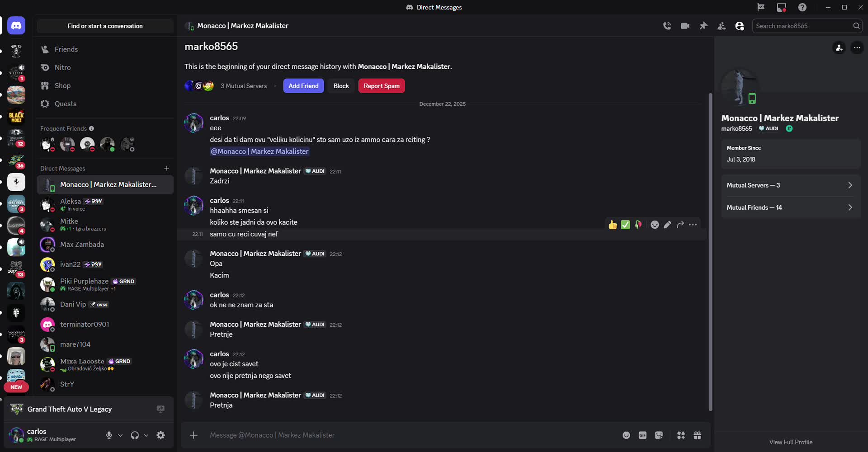Open the emoji picker in the message bar

(x=626, y=435)
